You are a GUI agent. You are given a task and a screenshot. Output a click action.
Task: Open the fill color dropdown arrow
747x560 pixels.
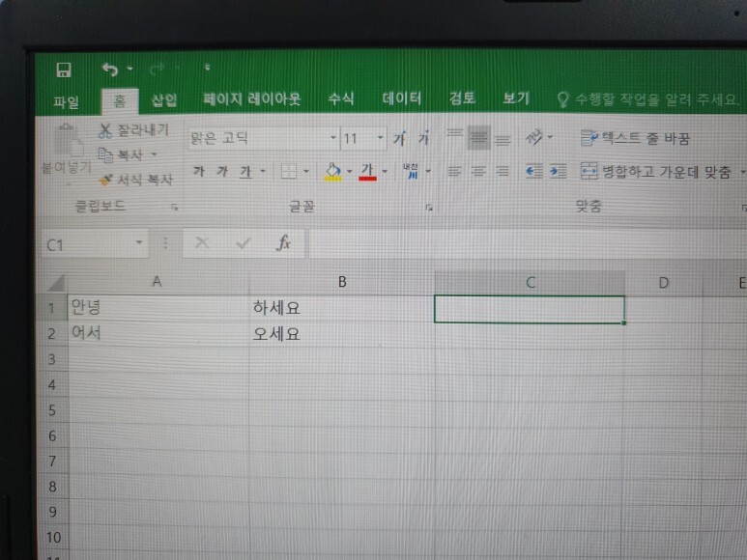click(x=349, y=171)
